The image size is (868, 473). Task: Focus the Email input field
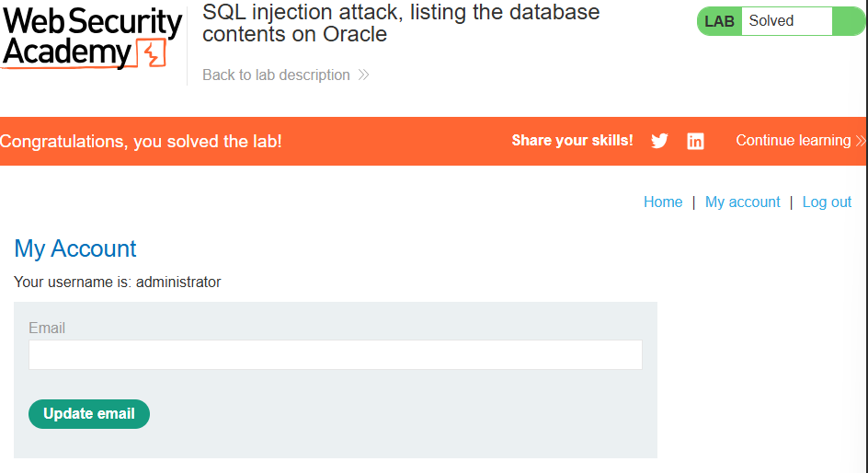pyautogui.click(x=336, y=354)
